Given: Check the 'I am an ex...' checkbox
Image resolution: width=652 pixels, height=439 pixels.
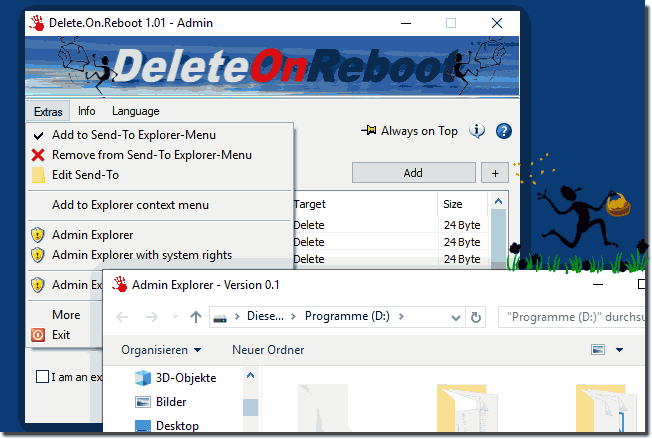Looking at the screenshot, I should tap(42, 377).
